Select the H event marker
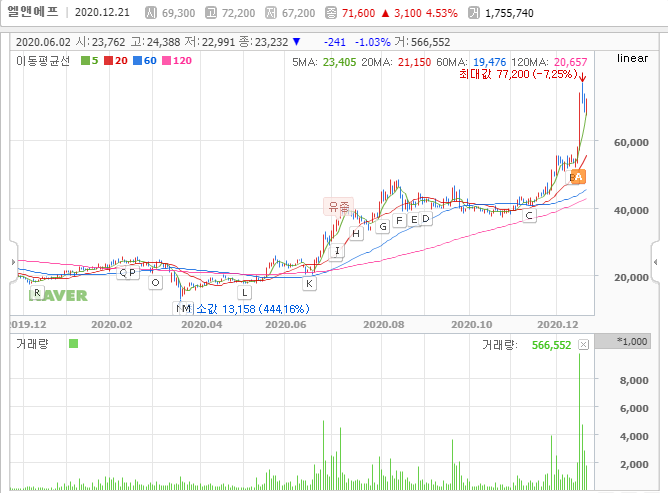 tap(356, 234)
